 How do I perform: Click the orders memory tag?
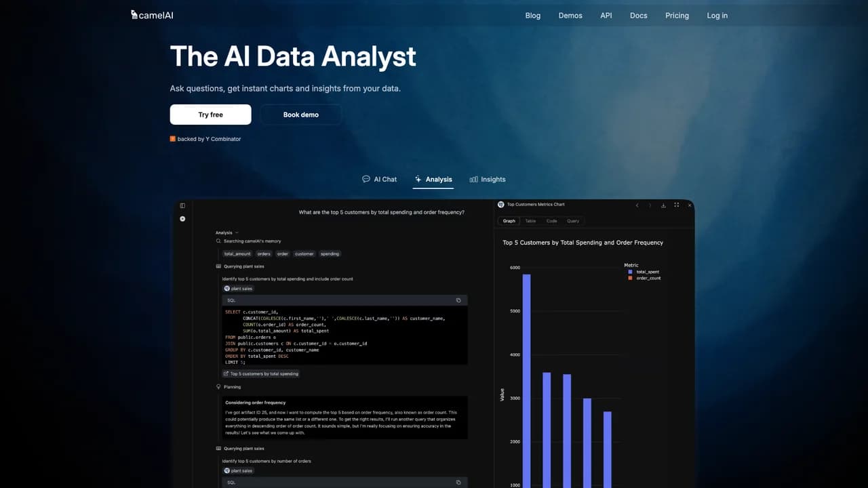coord(264,253)
